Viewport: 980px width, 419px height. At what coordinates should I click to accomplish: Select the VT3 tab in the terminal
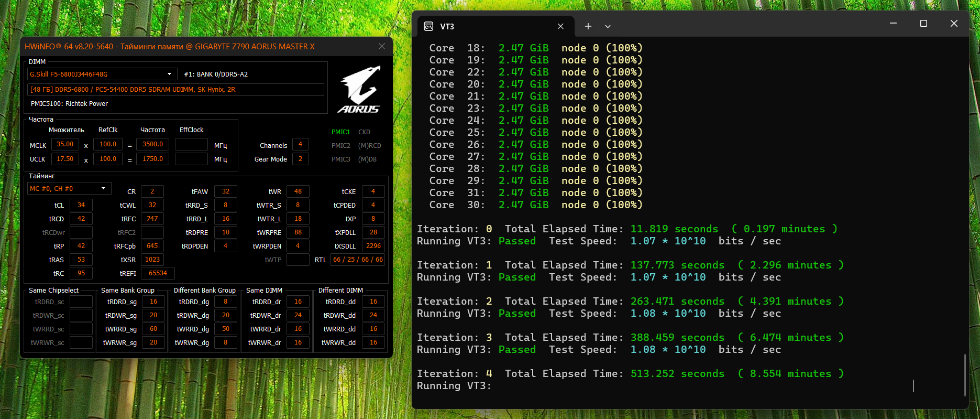coord(495,26)
